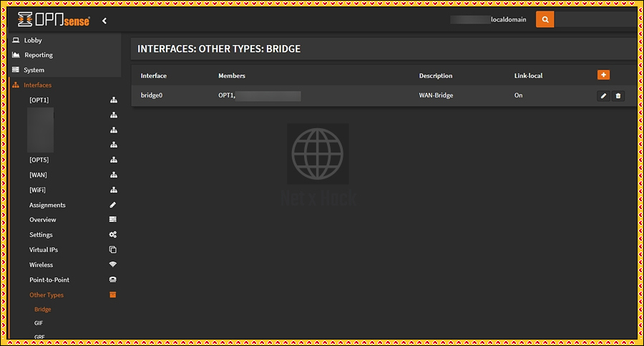This screenshot has width=644, height=346.
Task: Edit bridge0 with the pencil icon
Action: tap(603, 95)
